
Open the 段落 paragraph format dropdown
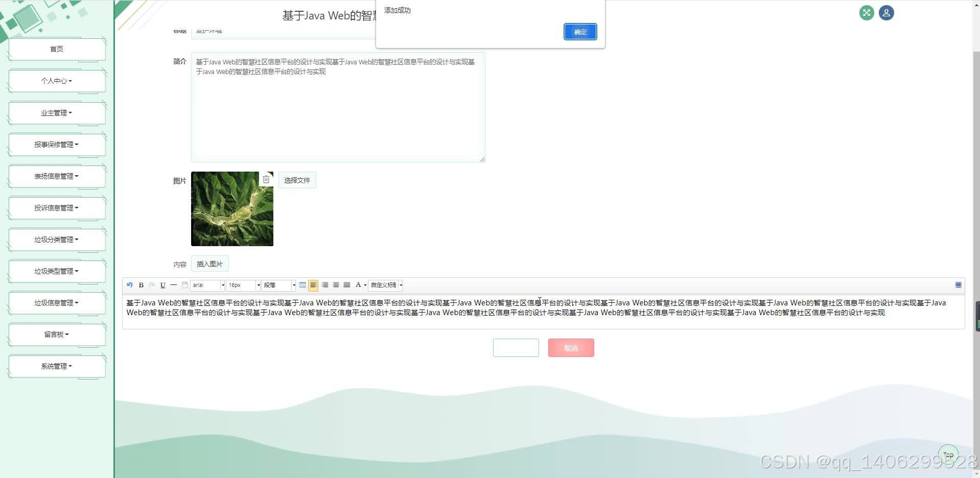tap(276, 285)
